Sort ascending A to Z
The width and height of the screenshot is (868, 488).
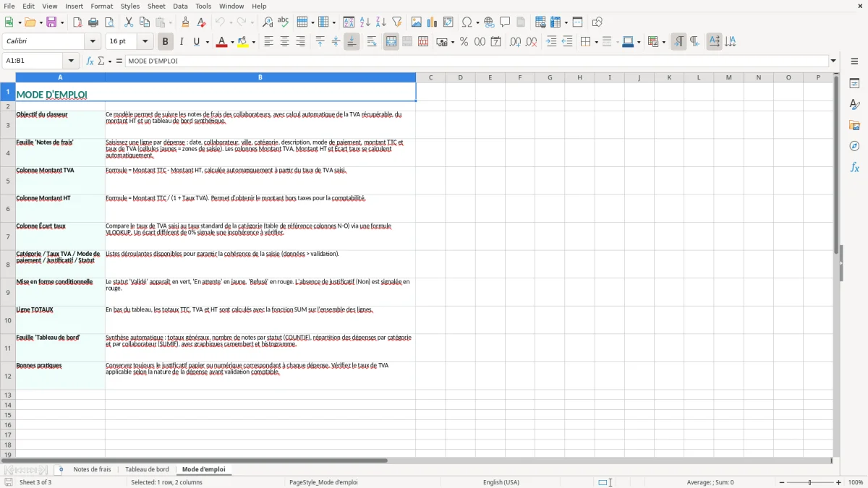click(365, 22)
